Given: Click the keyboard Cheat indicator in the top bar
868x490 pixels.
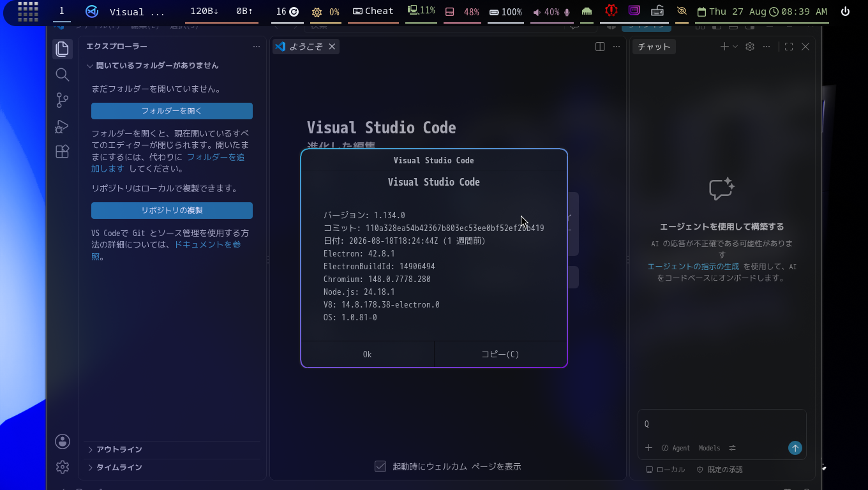Looking at the screenshot, I should 373,11.
